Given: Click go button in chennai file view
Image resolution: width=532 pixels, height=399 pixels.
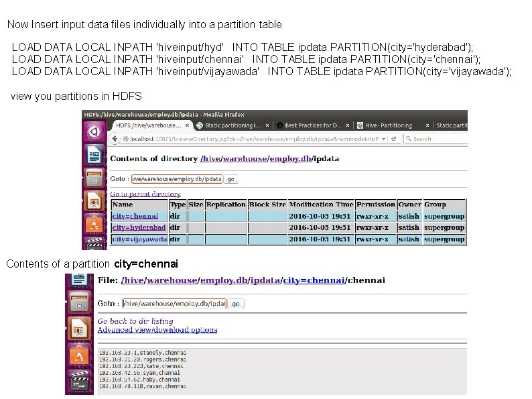Looking at the screenshot, I should coord(235,304).
